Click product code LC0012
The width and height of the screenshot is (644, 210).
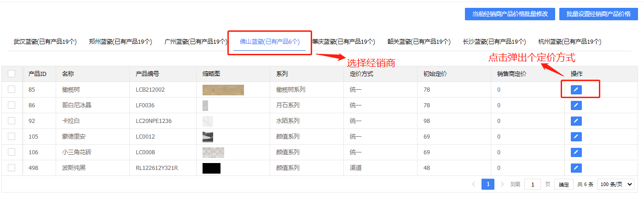coord(145,137)
